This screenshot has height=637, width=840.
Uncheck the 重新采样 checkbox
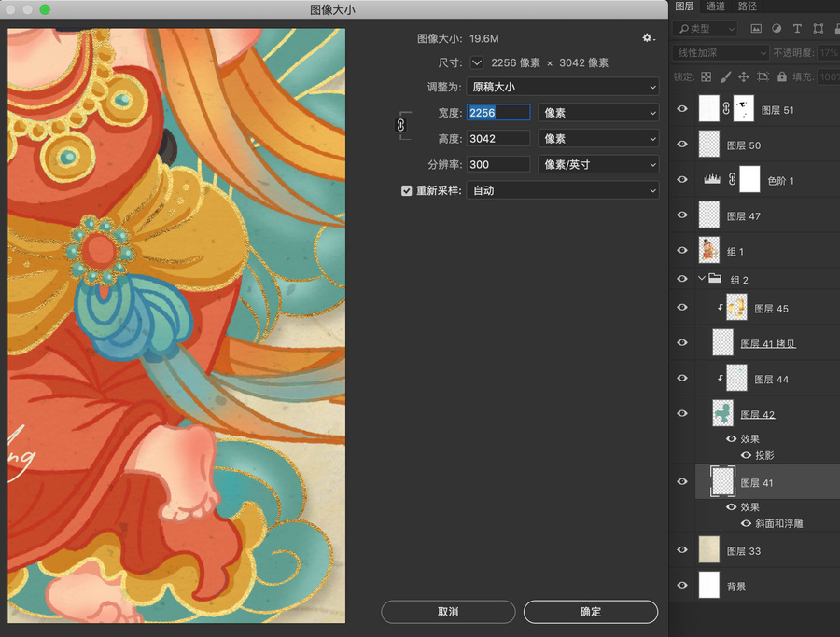point(407,190)
